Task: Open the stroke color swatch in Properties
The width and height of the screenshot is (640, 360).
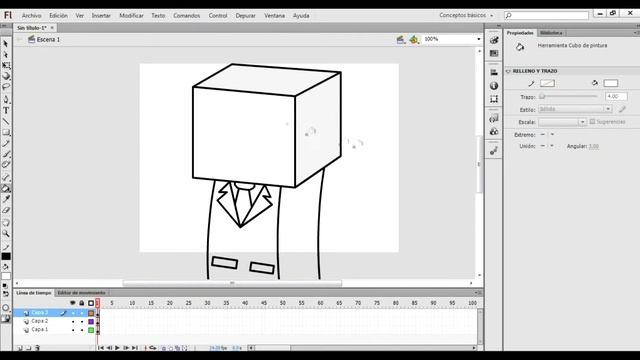Action: [x=547, y=83]
